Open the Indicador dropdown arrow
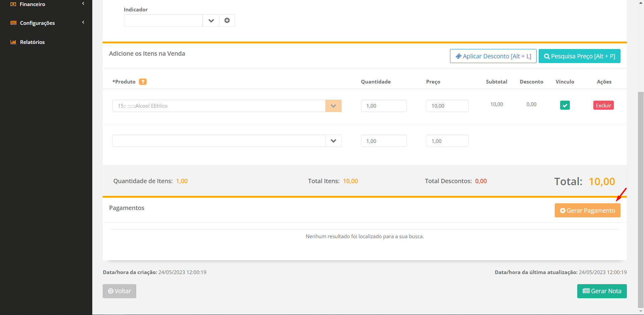This screenshot has height=315, width=644. pyautogui.click(x=211, y=20)
